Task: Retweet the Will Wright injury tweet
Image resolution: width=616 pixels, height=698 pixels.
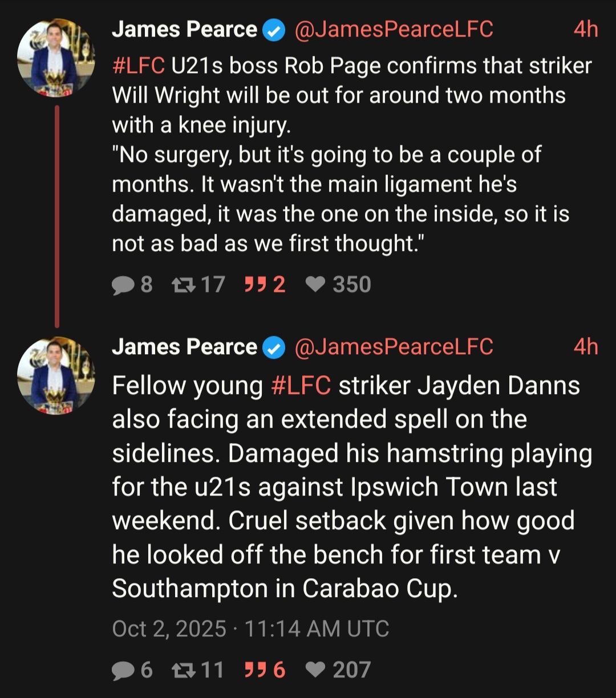Action: [183, 285]
